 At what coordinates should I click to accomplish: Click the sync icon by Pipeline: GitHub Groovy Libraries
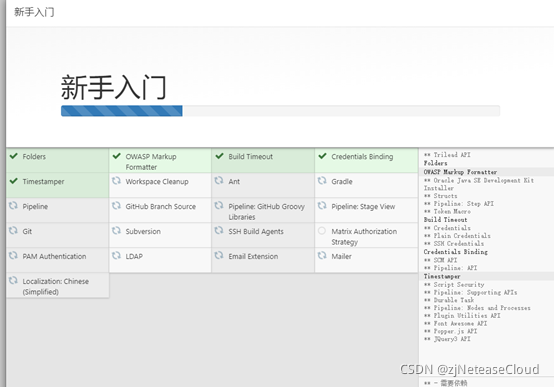(x=219, y=206)
